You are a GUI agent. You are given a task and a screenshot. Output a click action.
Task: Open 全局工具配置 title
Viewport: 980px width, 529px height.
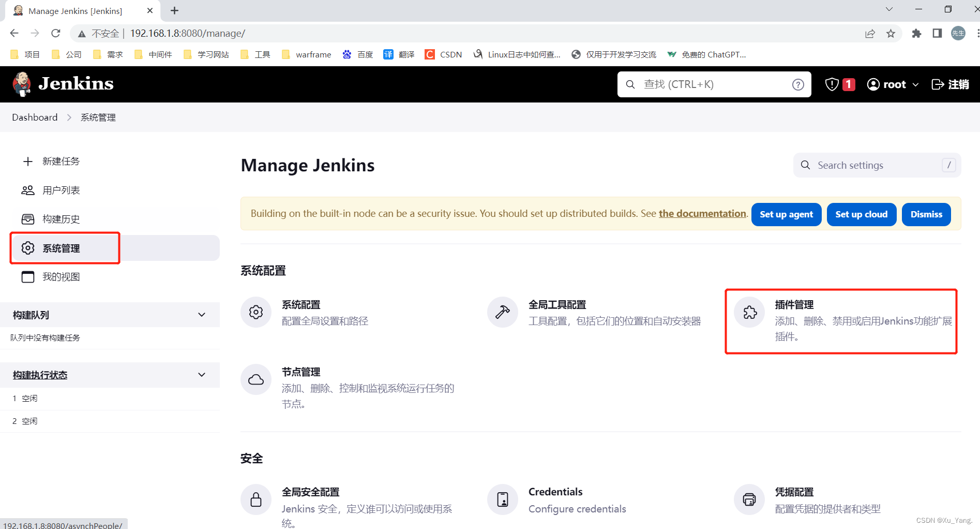(557, 305)
